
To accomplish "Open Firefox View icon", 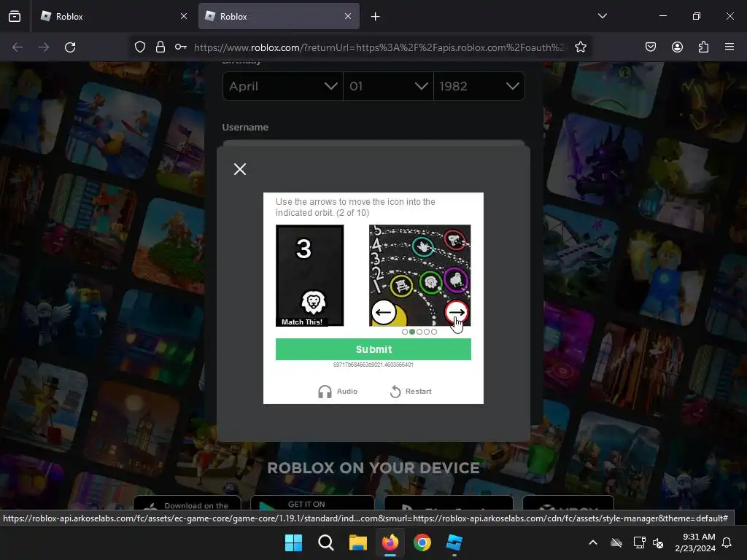I will pyautogui.click(x=15, y=16).
